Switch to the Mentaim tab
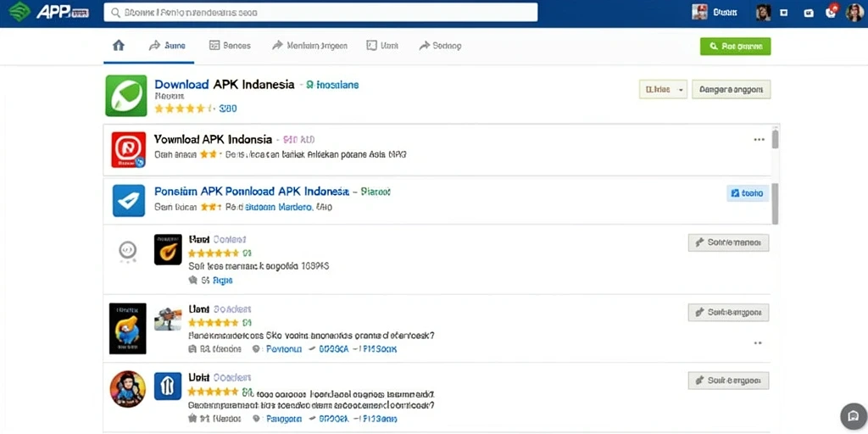The height and width of the screenshot is (434, 868). [x=309, y=46]
